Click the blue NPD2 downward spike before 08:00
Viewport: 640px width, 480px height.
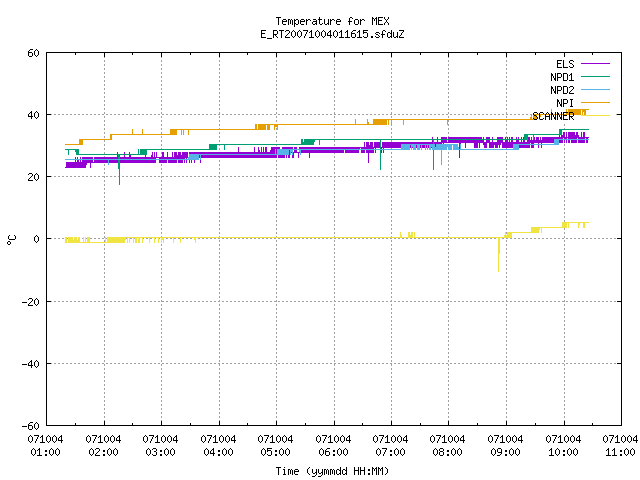coord(441,157)
